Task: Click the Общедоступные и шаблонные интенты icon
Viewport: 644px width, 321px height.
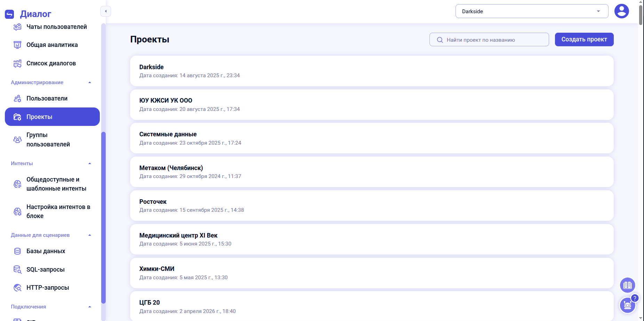Action: click(17, 184)
